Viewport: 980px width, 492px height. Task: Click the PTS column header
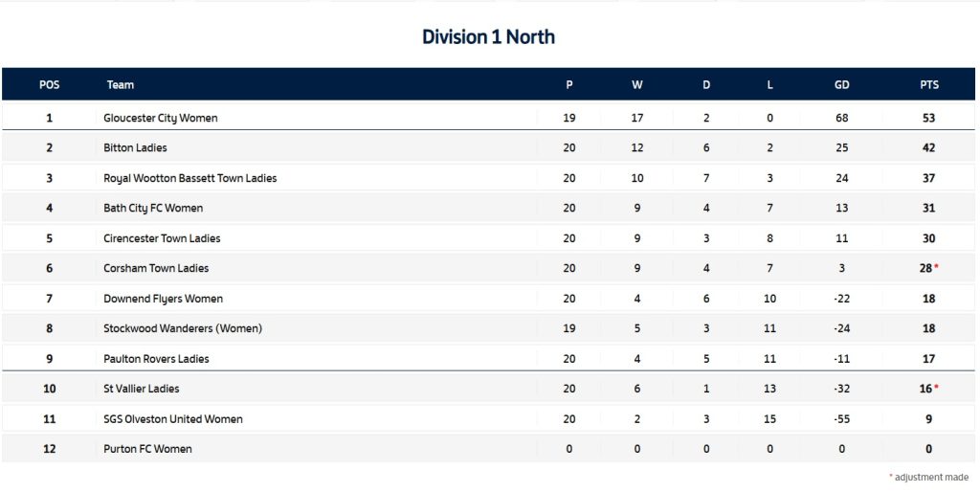(928, 85)
